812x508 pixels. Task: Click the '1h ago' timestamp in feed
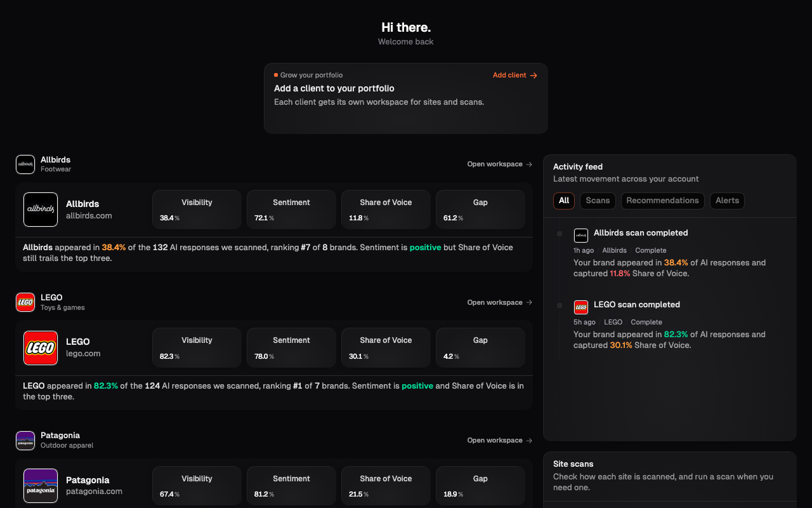(584, 250)
